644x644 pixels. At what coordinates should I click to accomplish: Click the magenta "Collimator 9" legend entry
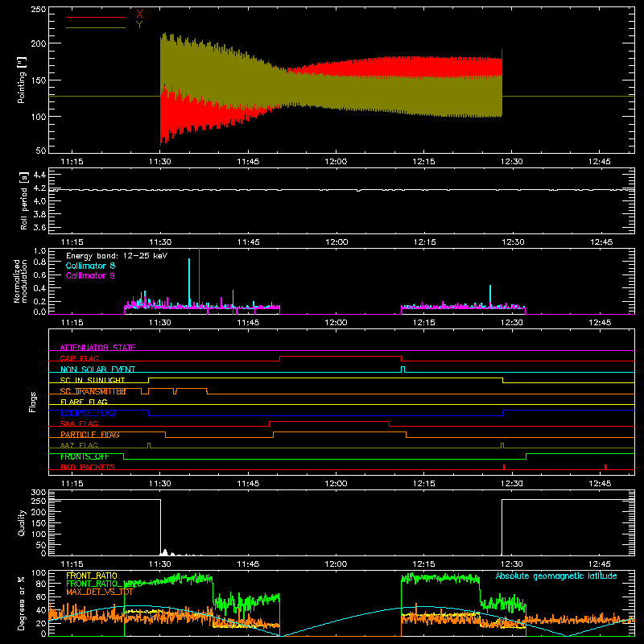point(90,275)
